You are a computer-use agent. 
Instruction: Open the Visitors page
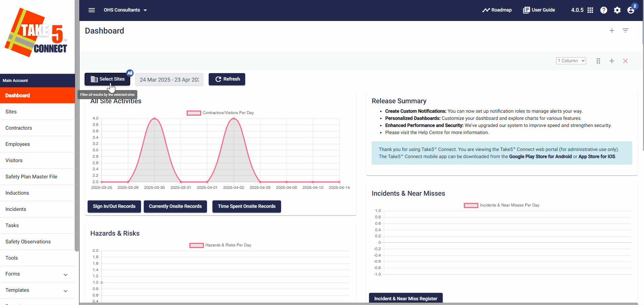[37, 160]
